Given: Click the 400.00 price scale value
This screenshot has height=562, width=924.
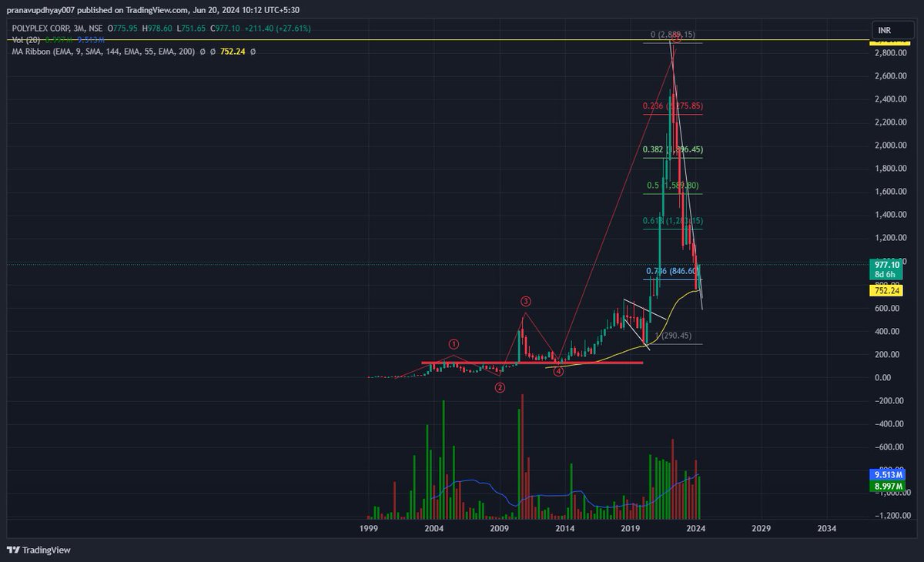Looking at the screenshot, I should [x=885, y=332].
